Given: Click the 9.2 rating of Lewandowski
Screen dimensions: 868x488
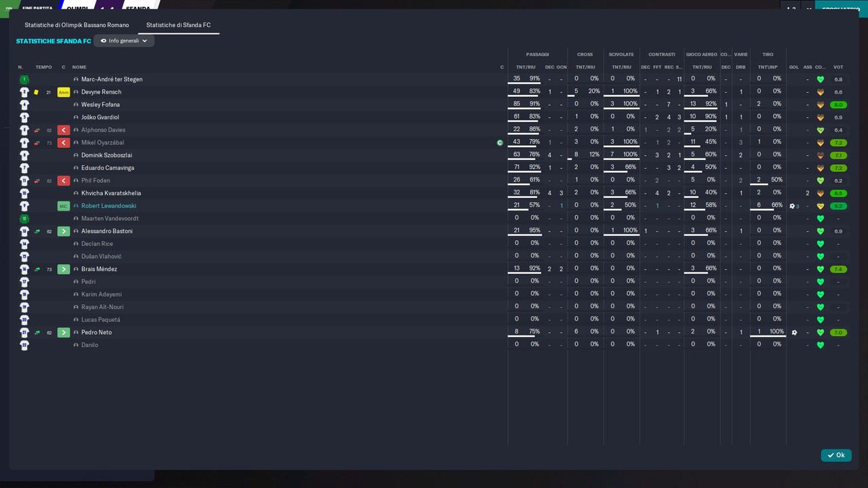Looking at the screenshot, I should click(x=838, y=206).
